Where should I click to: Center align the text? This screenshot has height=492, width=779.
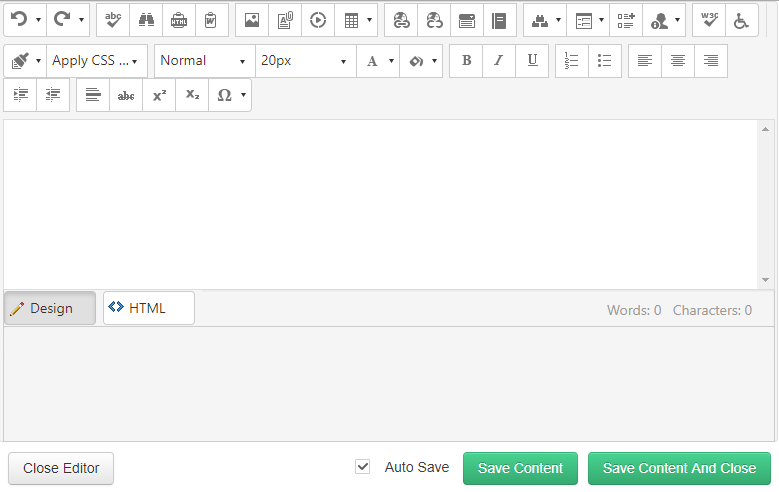point(678,60)
